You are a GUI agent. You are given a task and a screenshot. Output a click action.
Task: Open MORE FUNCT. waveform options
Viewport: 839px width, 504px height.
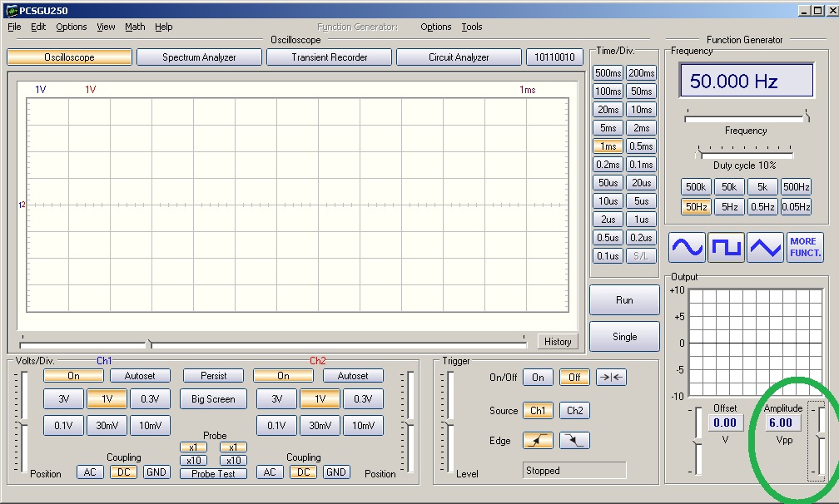point(806,248)
